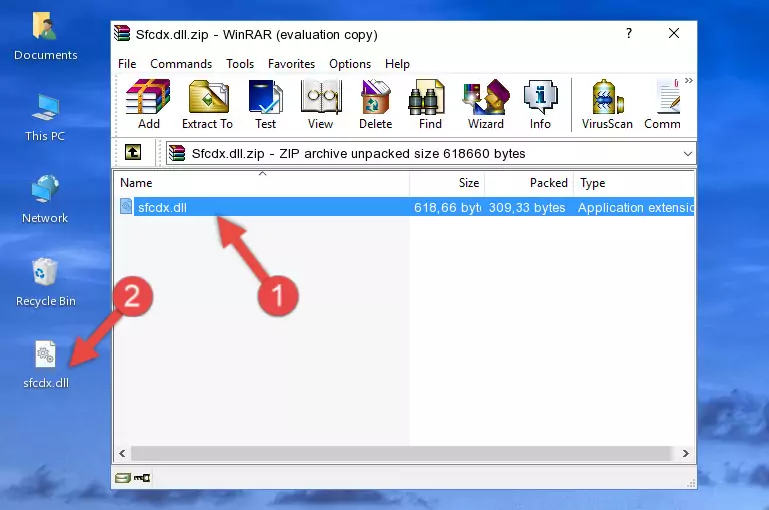This screenshot has height=510, width=769.
Task: Click the left arrow of horizontal scrollbar
Action: pyautogui.click(x=123, y=454)
